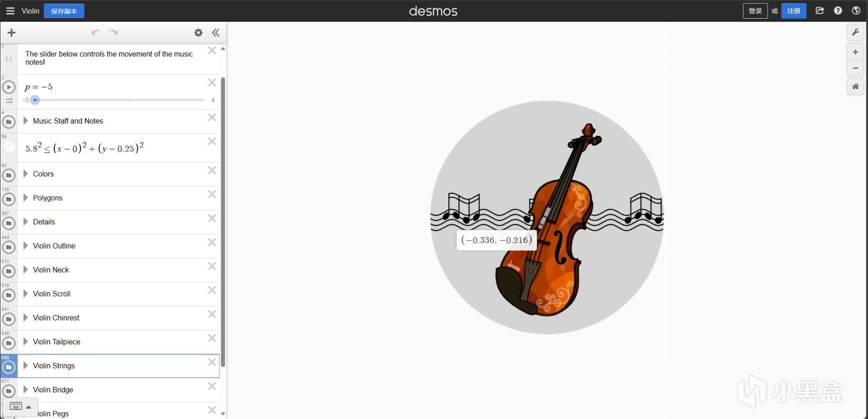Open the share graph icon

(820, 11)
